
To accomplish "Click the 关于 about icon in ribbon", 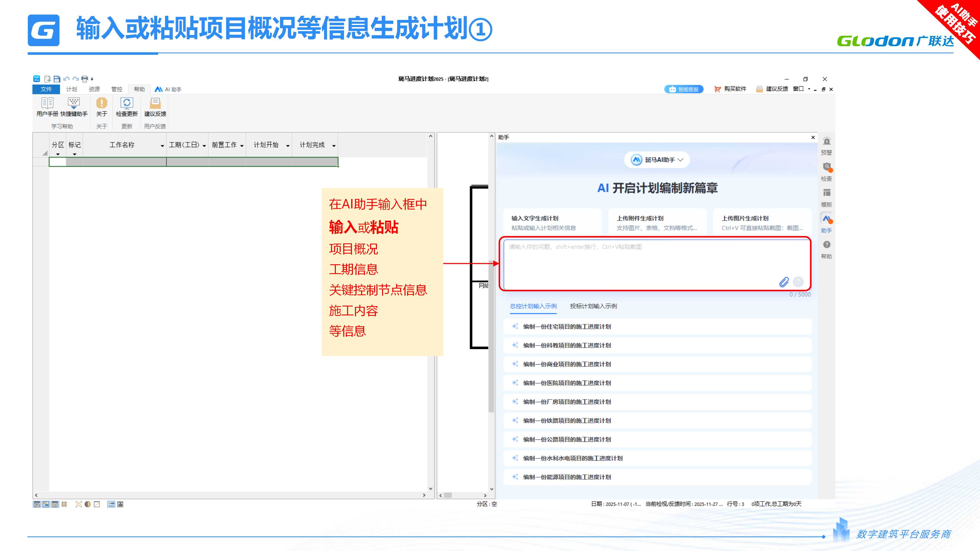I will pyautogui.click(x=102, y=103).
